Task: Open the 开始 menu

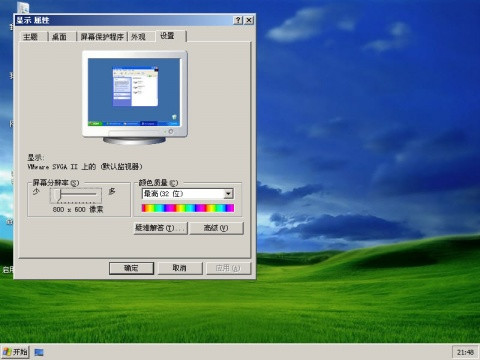Action: [x=15, y=352]
